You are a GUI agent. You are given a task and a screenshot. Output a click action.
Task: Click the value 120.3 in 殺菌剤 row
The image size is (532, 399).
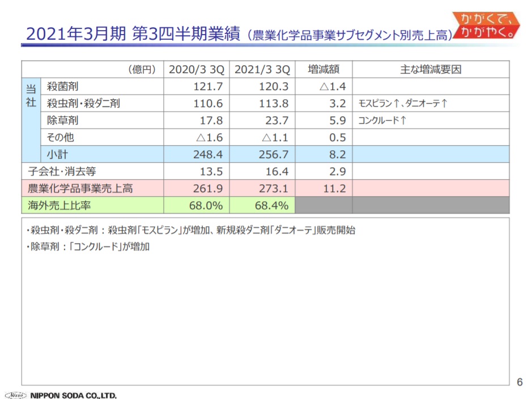[x=274, y=87]
